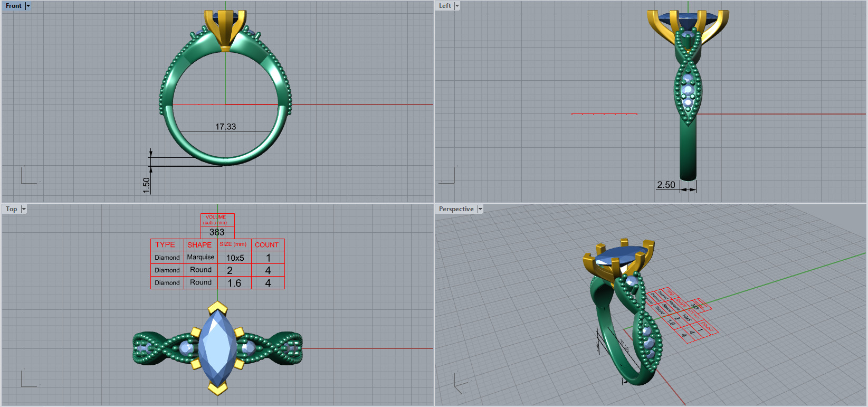This screenshot has height=407, width=868.
Task: Open the Left viewport dropdown arrow
Action: click(457, 6)
